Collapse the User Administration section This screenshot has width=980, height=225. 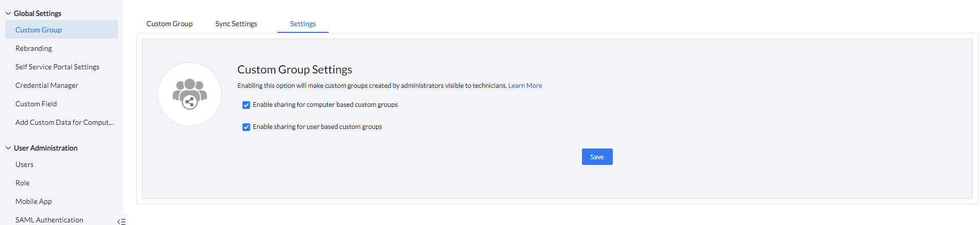click(x=8, y=148)
